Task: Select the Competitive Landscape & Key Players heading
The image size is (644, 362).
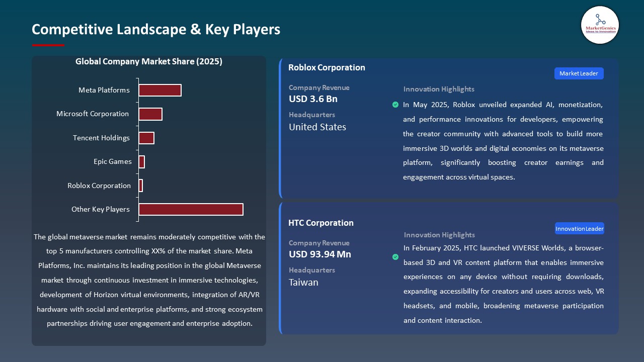Action: (156, 30)
